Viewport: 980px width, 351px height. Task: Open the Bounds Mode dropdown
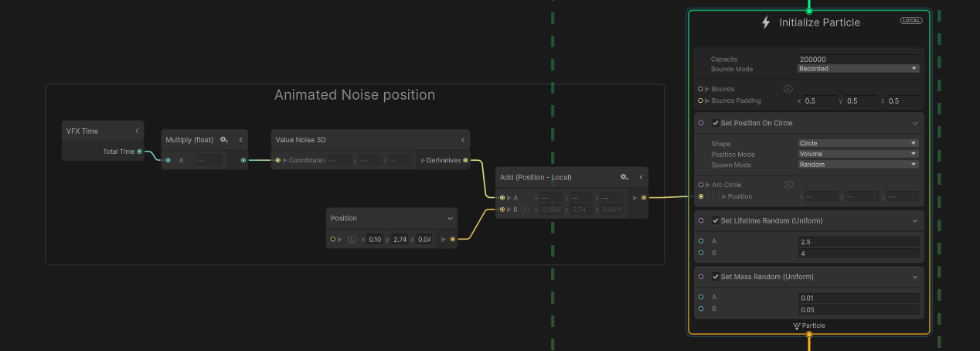tap(858, 69)
